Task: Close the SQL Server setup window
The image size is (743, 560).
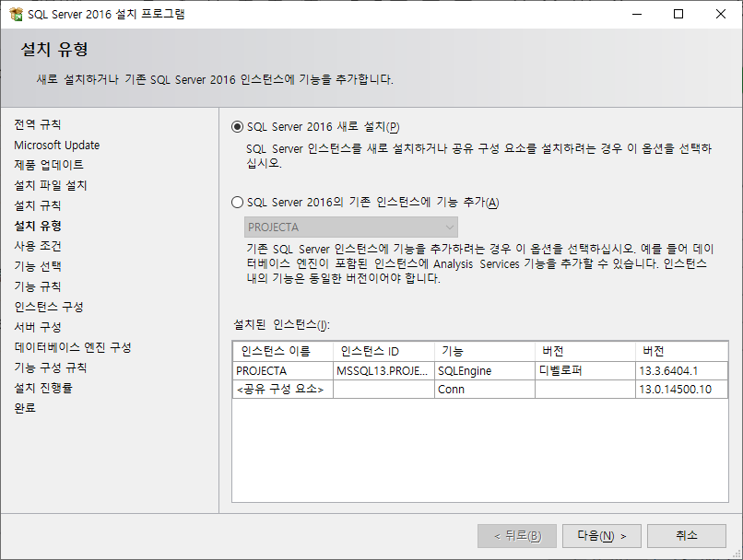Action: [721, 14]
